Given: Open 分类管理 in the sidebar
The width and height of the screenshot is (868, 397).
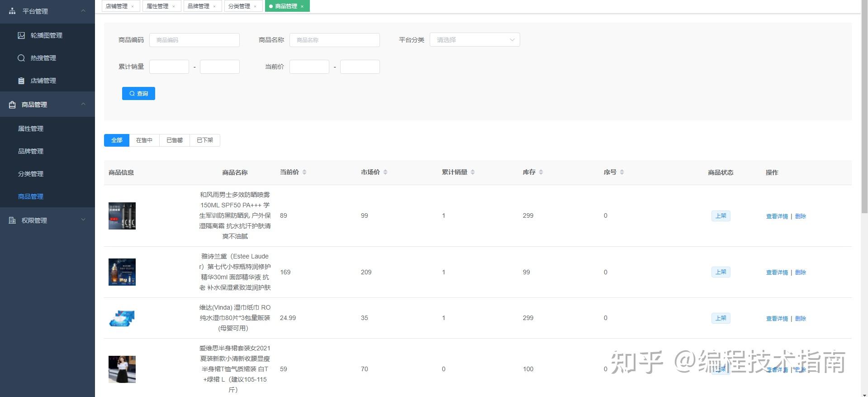Looking at the screenshot, I should tap(47, 174).
